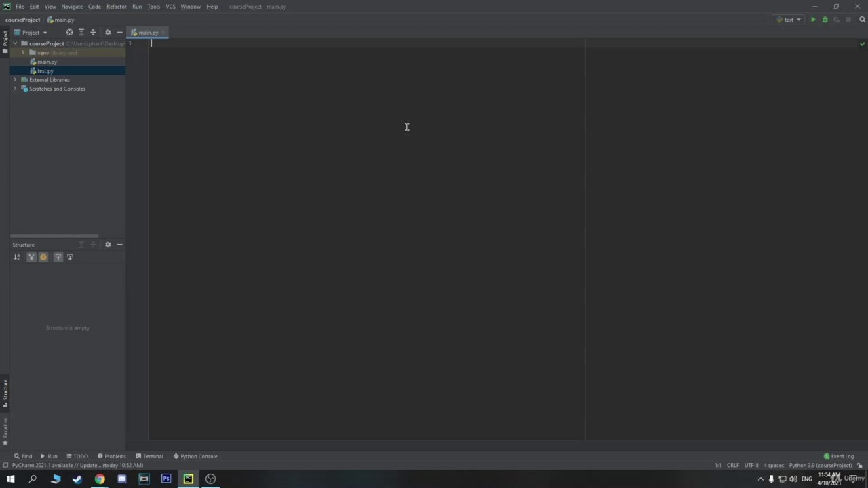The image size is (868, 488).
Task: Run the test configuration with green play button
Action: point(813,20)
